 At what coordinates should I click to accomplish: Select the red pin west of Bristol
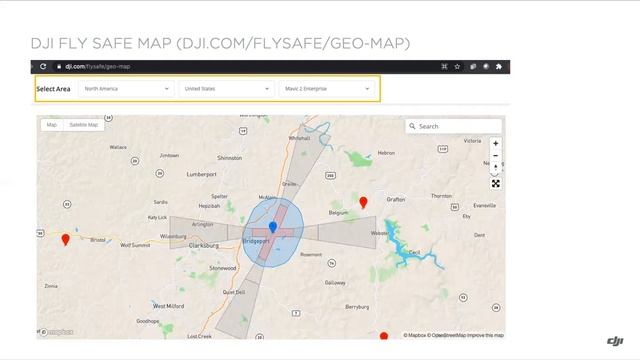point(65,239)
